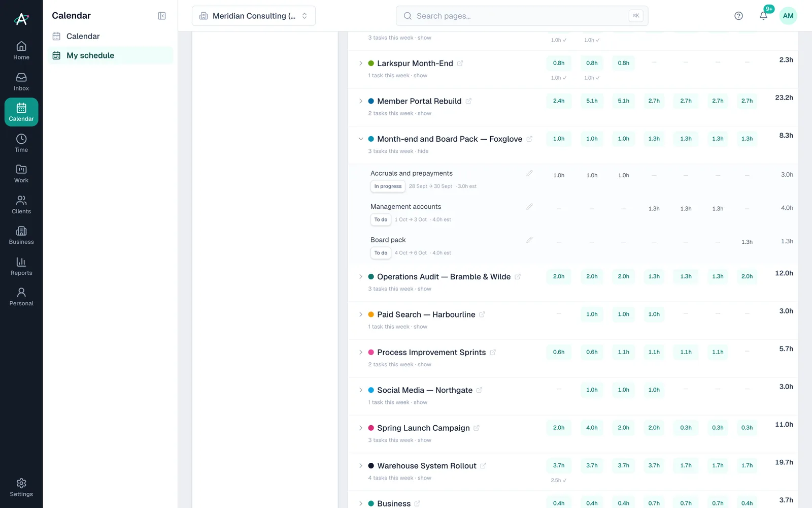Click the orange Paid Search color dot
812x508 pixels.
(371, 314)
